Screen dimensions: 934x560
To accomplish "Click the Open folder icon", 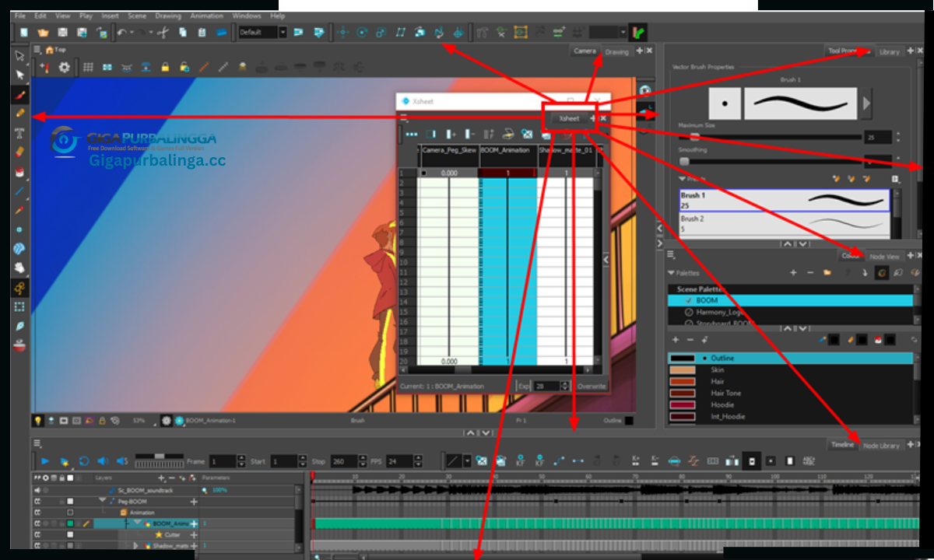I will pyautogui.click(x=44, y=32).
